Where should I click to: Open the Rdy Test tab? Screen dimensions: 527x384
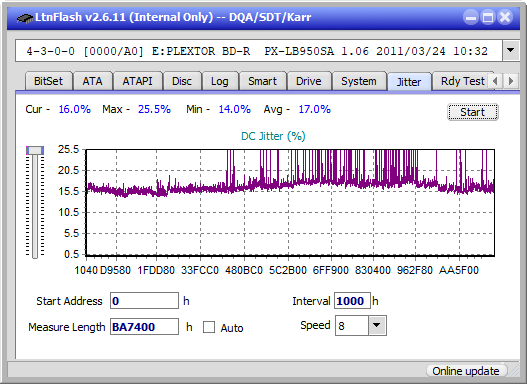pos(462,81)
